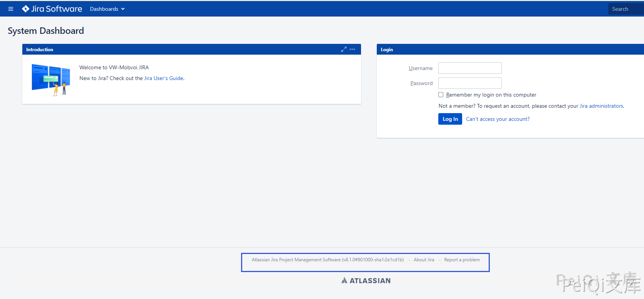Expand the Dashboards dropdown menu
The width and height of the screenshot is (644, 299).
pyautogui.click(x=107, y=9)
